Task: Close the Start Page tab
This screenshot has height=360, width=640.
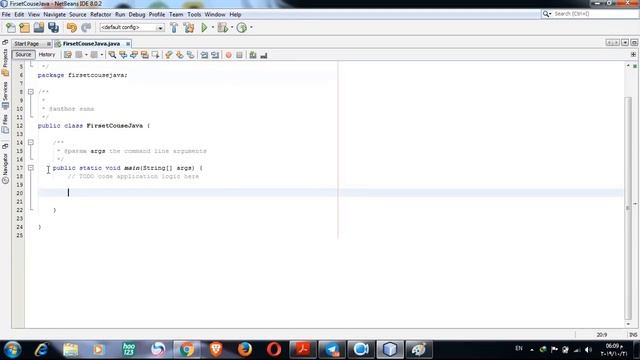Action: (49, 44)
